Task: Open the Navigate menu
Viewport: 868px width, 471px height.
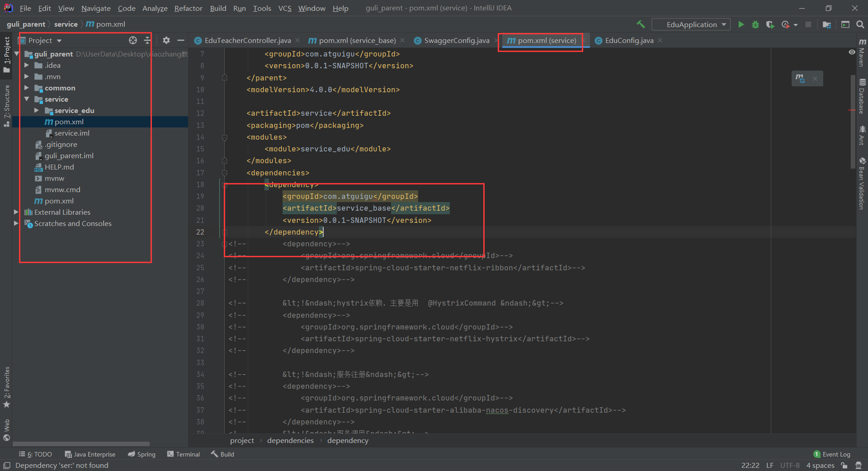Action: [x=96, y=8]
